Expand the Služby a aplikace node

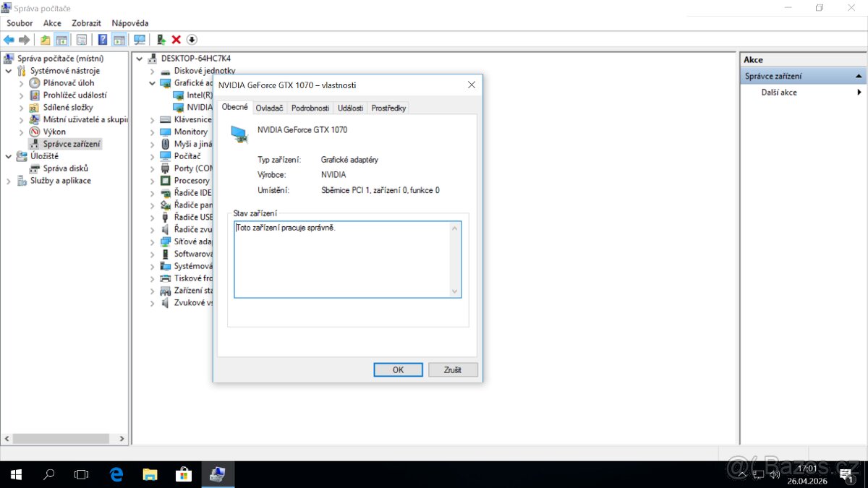click(x=9, y=181)
